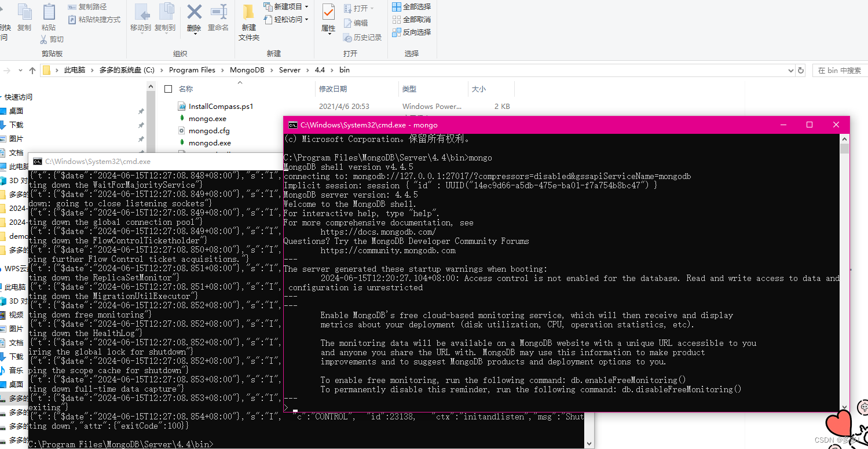Click the 删除 (Delete) X icon

pos(194,13)
